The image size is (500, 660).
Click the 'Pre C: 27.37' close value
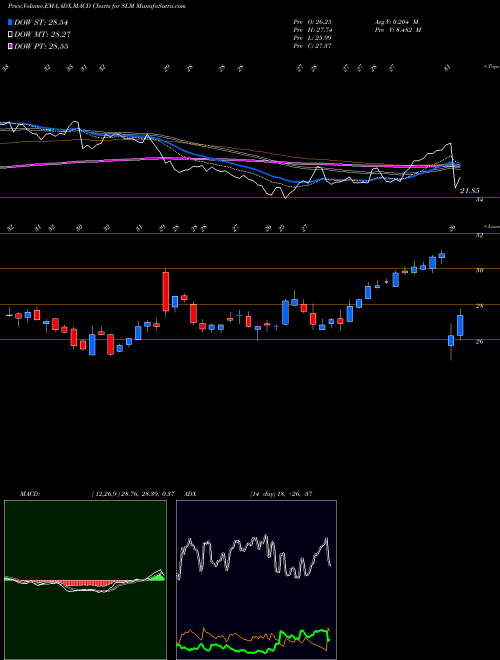pos(312,46)
